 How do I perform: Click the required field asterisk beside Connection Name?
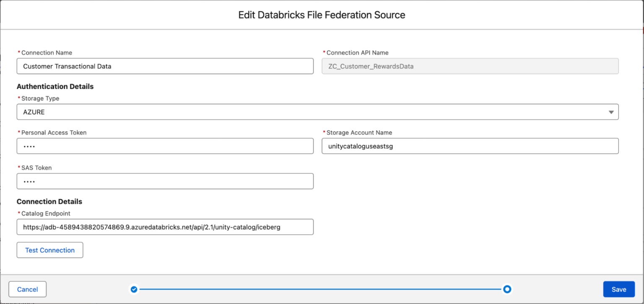tap(19, 52)
